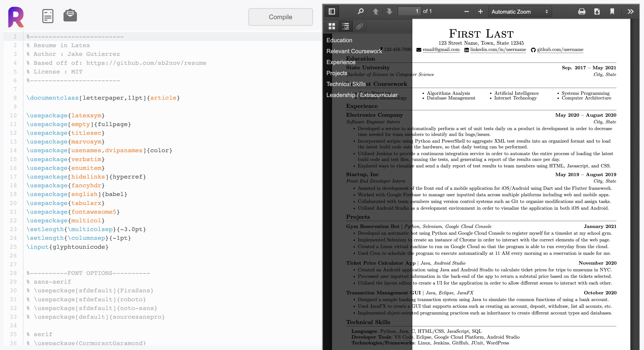Show the attachments panel
The width and height of the screenshot is (644, 350).
[x=360, y=26]
